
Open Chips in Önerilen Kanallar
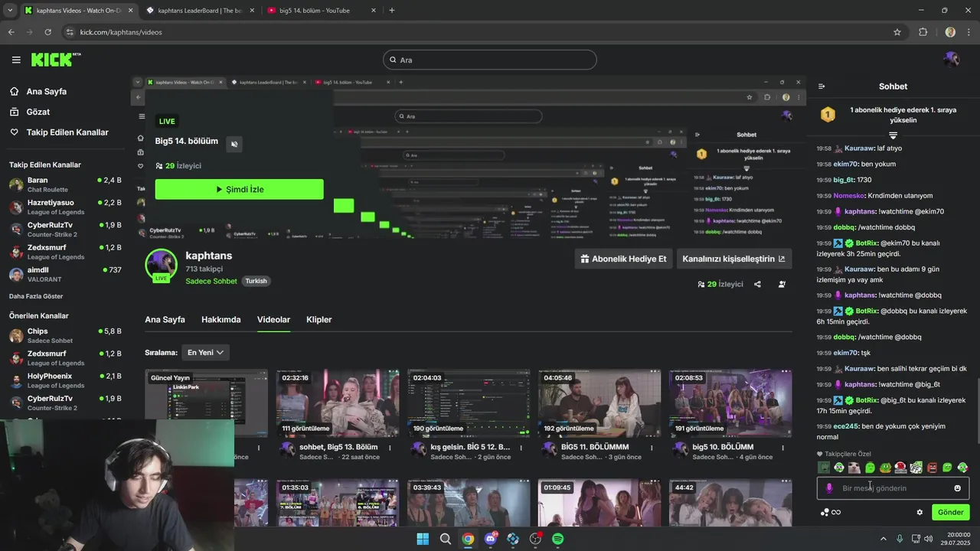(x=65, y=335)
